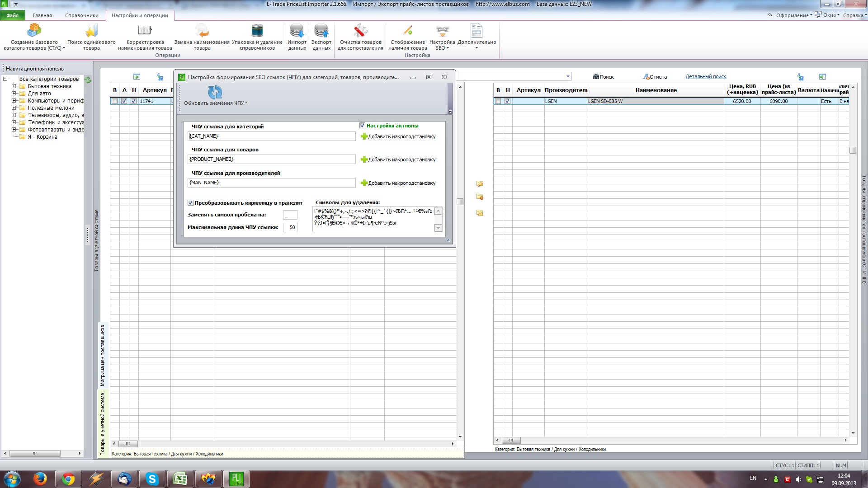Open the Дополнительно ribbon menu
The width and height of the screenshot is (868, 488).
476,37
